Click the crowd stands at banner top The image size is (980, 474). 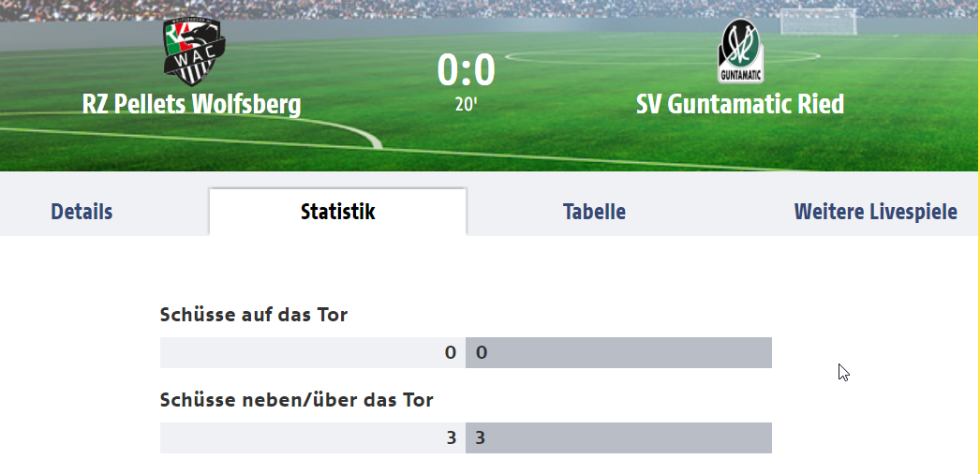pos(490,8)
